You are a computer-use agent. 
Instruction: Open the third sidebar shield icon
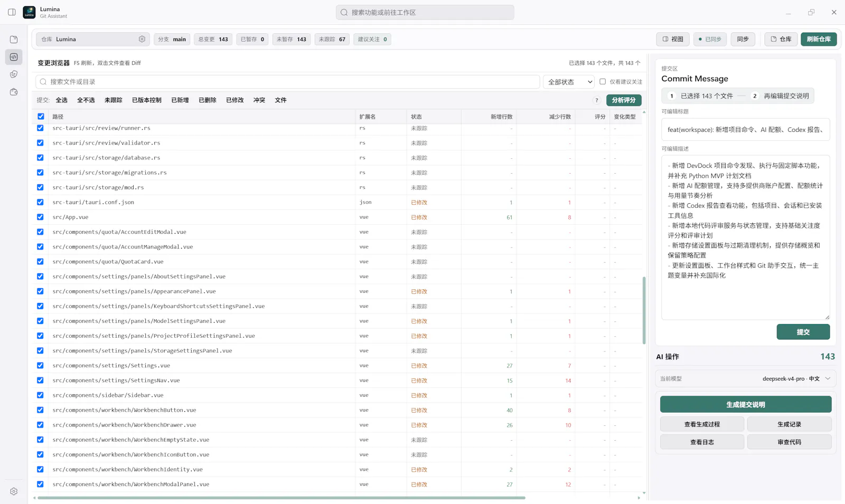(14, 74)
